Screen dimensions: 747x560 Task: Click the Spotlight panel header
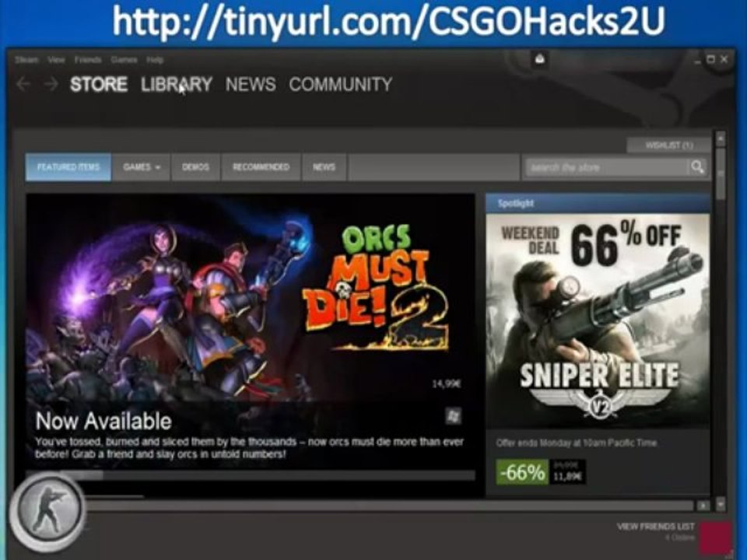tap(598, 203)
